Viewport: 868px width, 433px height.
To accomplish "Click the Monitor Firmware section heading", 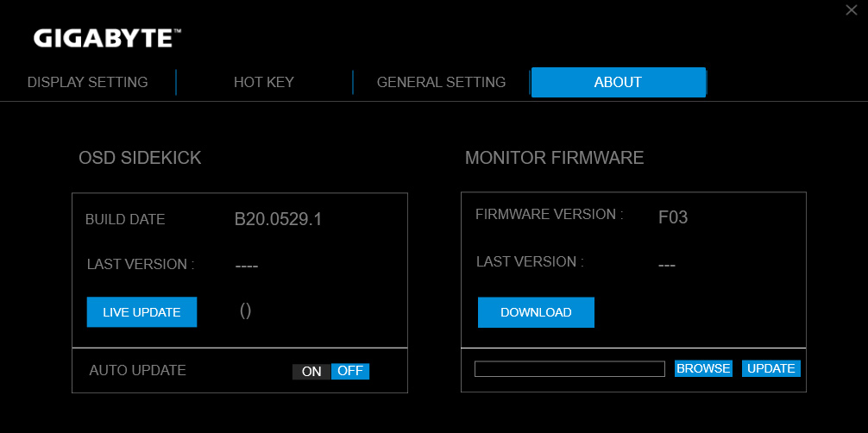I will coord(554,158).
